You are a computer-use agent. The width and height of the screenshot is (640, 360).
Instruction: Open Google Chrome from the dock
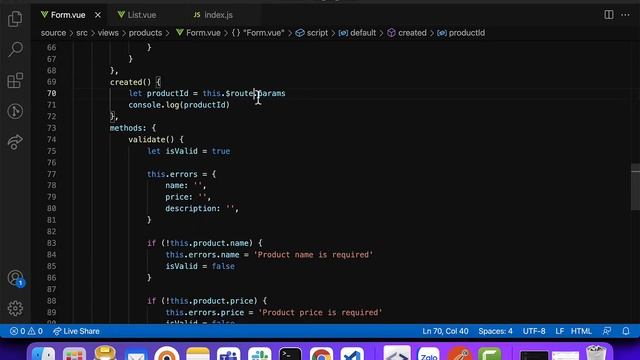[321, 353]
